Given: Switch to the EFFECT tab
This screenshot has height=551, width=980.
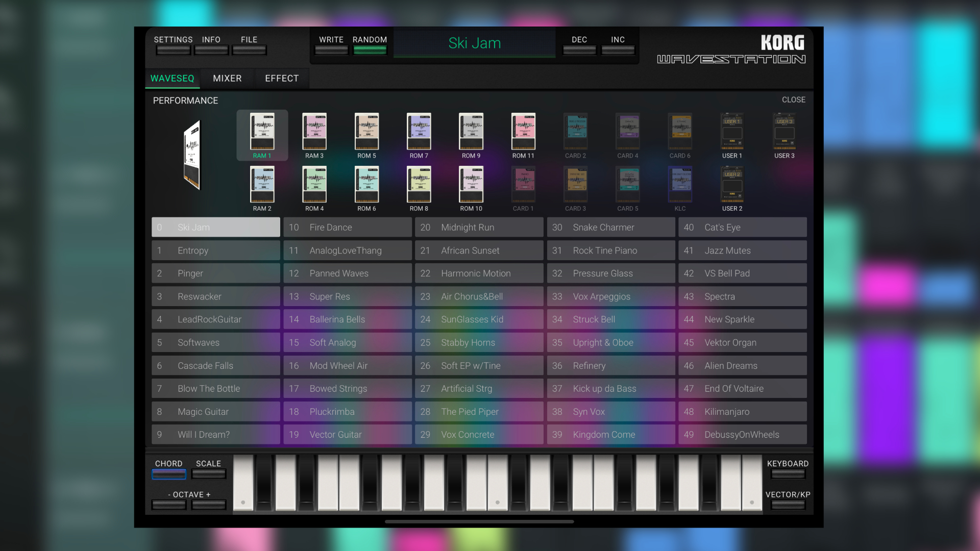Looking at the screenshot, I should (x=282, y=79).
